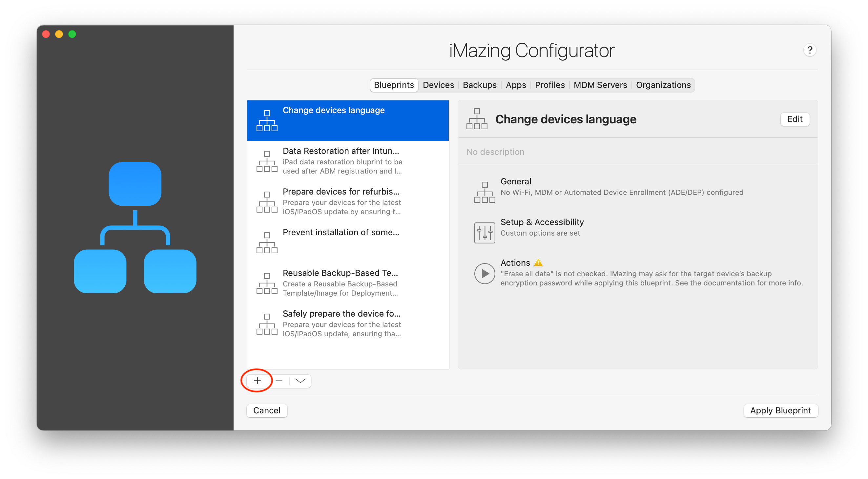Go to the Apps tab
This screenshot has height=479, width=868.
(x=516, y=85)
